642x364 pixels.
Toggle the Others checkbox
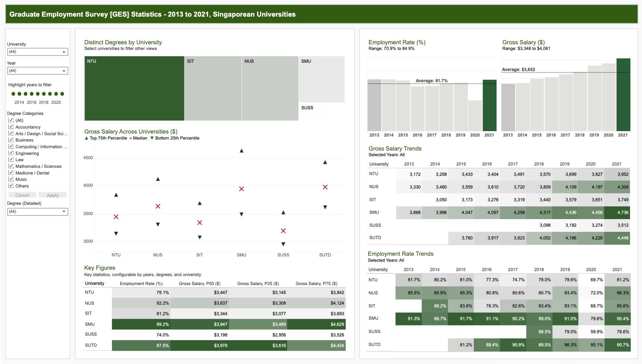point(11,186)
